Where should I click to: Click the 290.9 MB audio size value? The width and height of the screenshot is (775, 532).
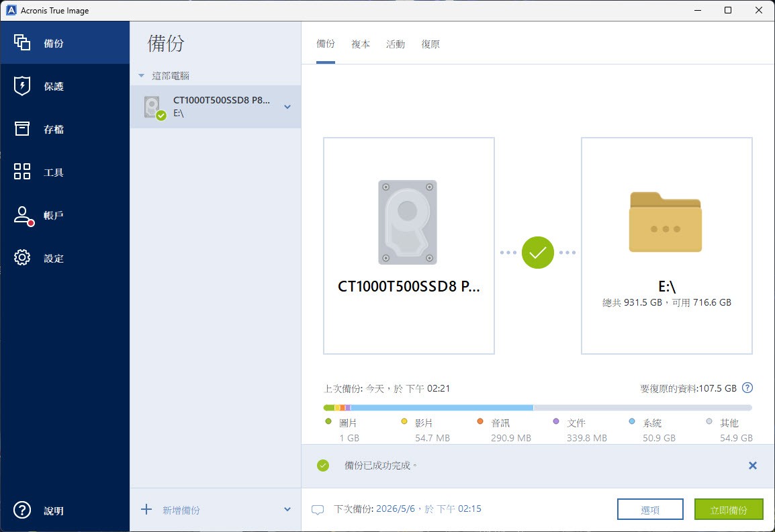[511, 438]
